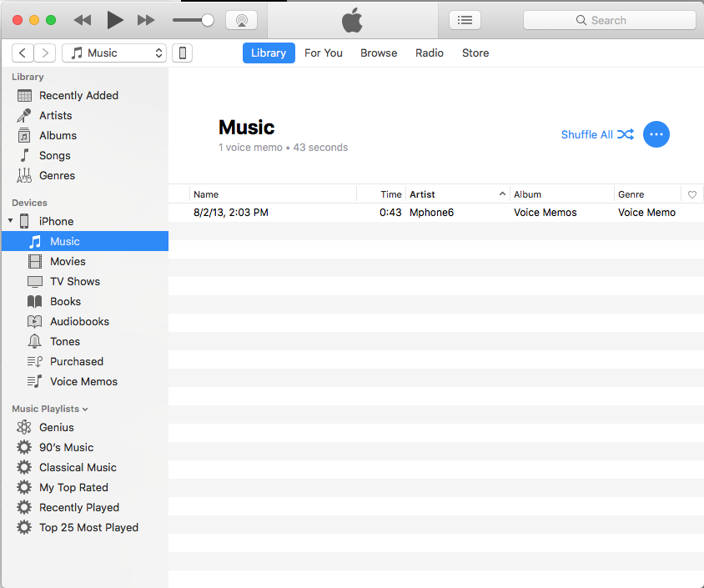This screenshot has width=704, height=588.
Task: Click the 0:43 time cell
Action: click(390, 213)
